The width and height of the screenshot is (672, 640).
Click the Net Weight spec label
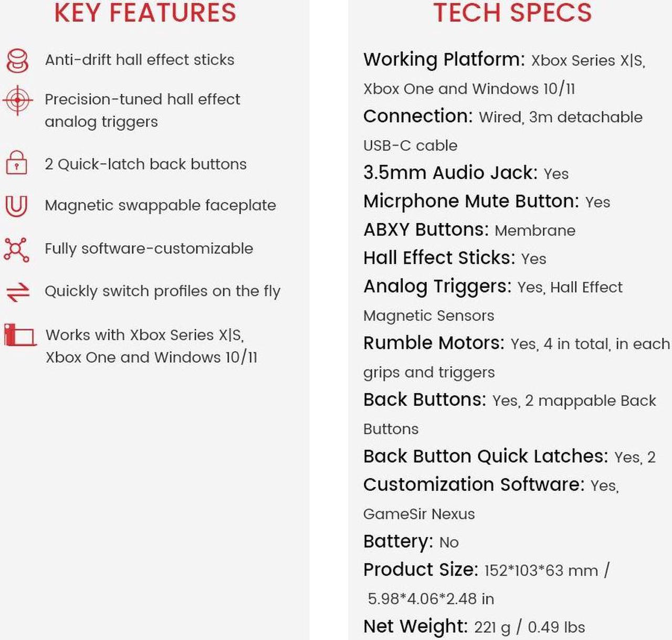click(416, 626)
